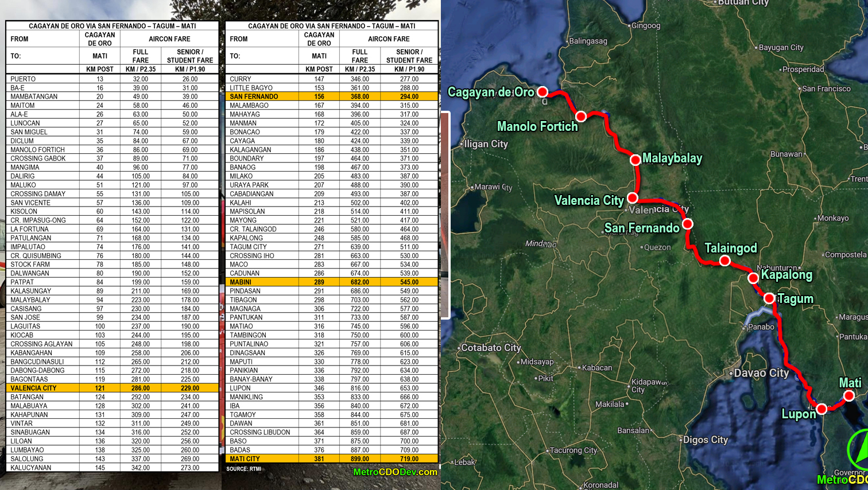The height and width of the screenshot is (490, 868).
Task: Click the San Fernando red marker on map
Action: click(687, 224)
